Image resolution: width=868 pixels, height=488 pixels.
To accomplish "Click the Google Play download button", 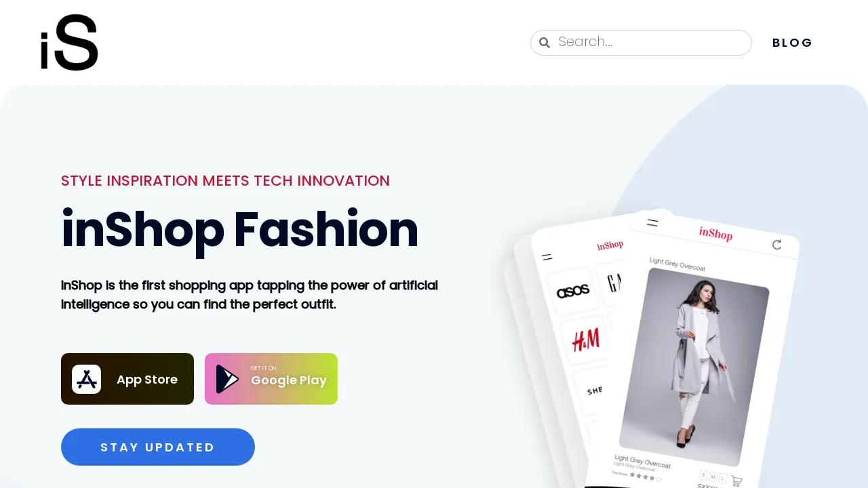I will (271, 379).
